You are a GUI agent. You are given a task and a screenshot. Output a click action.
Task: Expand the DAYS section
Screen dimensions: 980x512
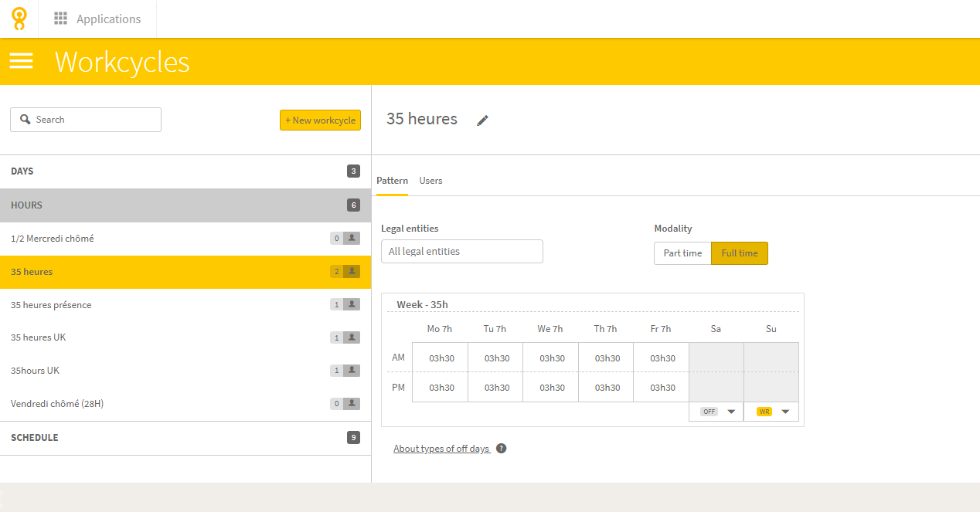(185, 171)
